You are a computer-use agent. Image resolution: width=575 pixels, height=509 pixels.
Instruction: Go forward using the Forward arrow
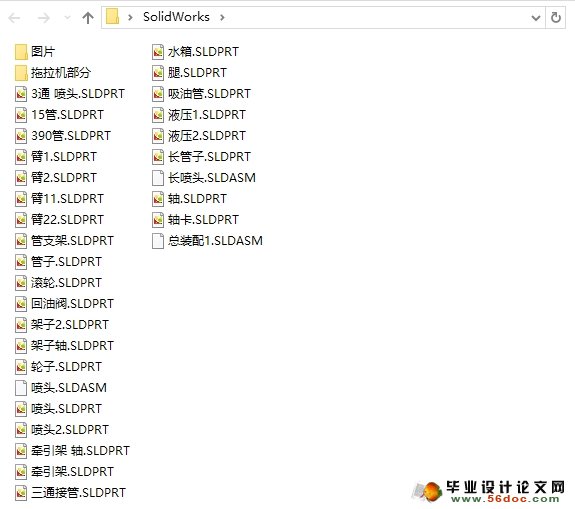(44, 18)
